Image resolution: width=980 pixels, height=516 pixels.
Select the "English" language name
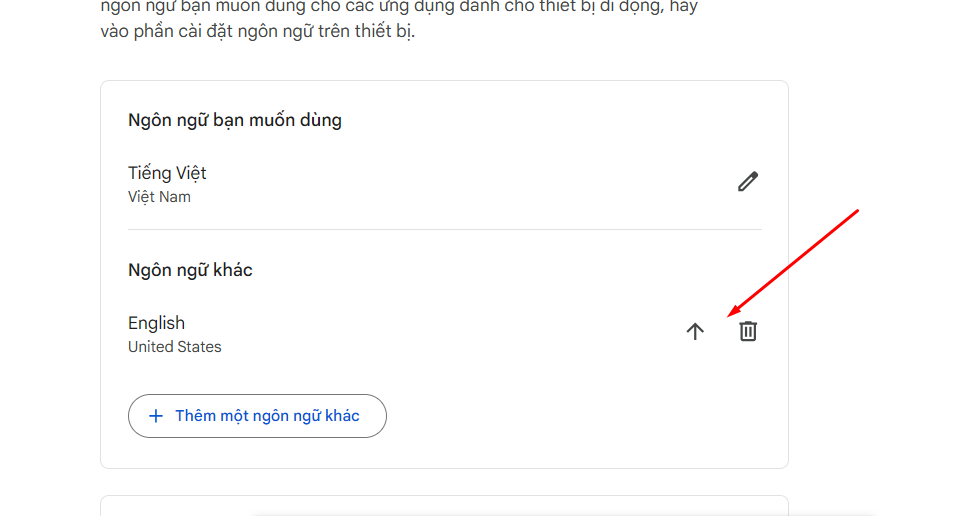156,323
